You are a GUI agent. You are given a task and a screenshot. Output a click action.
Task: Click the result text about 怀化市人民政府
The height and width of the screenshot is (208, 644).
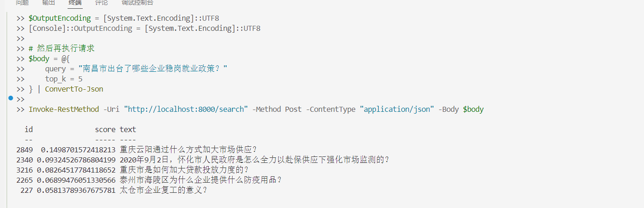coord(255,160)
